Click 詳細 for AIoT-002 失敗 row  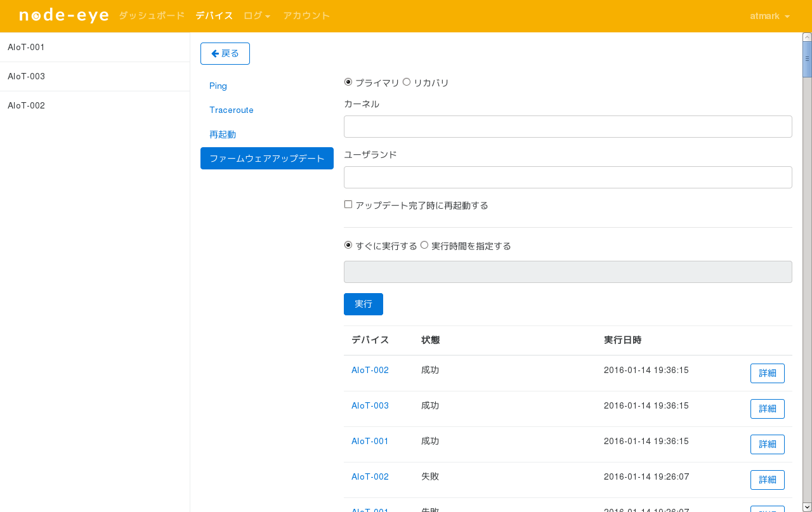click(768, 480)
